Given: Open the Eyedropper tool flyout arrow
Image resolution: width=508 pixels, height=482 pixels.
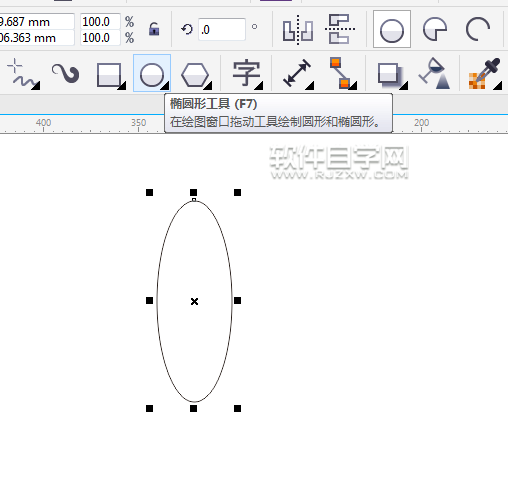Looking at the screenshot, I should point(498,86).
